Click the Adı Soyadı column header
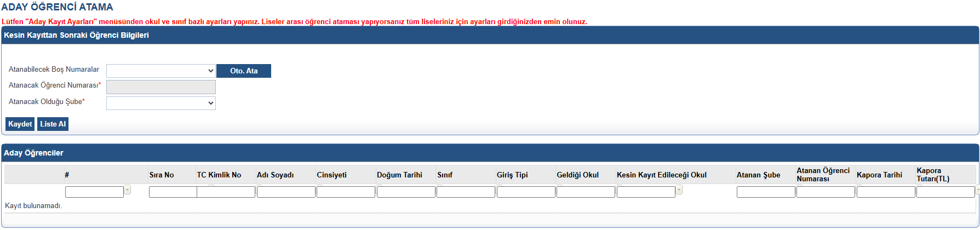980x230 pixels. [275, 175]
